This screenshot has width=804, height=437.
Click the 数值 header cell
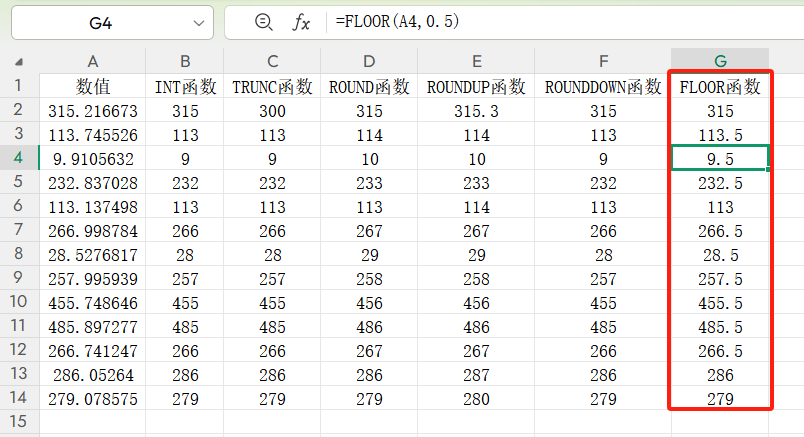click(92, 87)
